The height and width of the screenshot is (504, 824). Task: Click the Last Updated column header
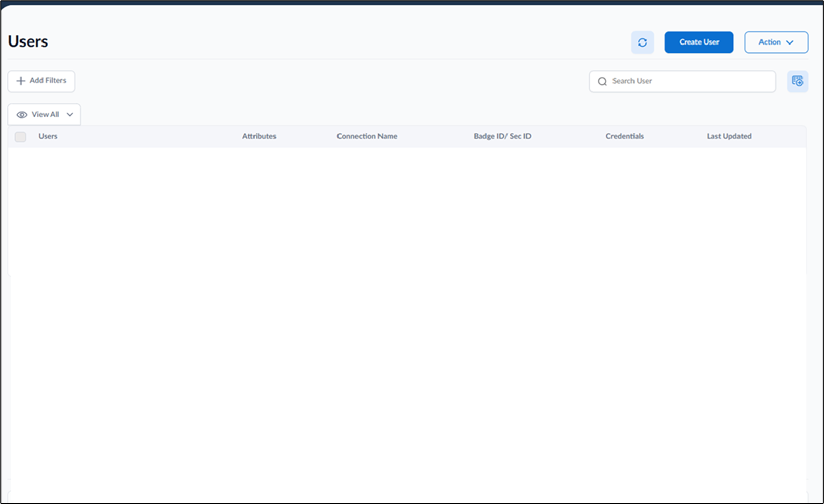[729, 136]
